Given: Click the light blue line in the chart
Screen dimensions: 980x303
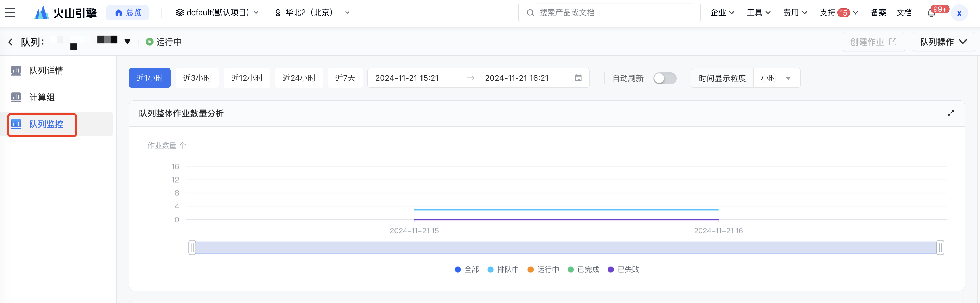Looking at the screenshot, I should [566, 210].
